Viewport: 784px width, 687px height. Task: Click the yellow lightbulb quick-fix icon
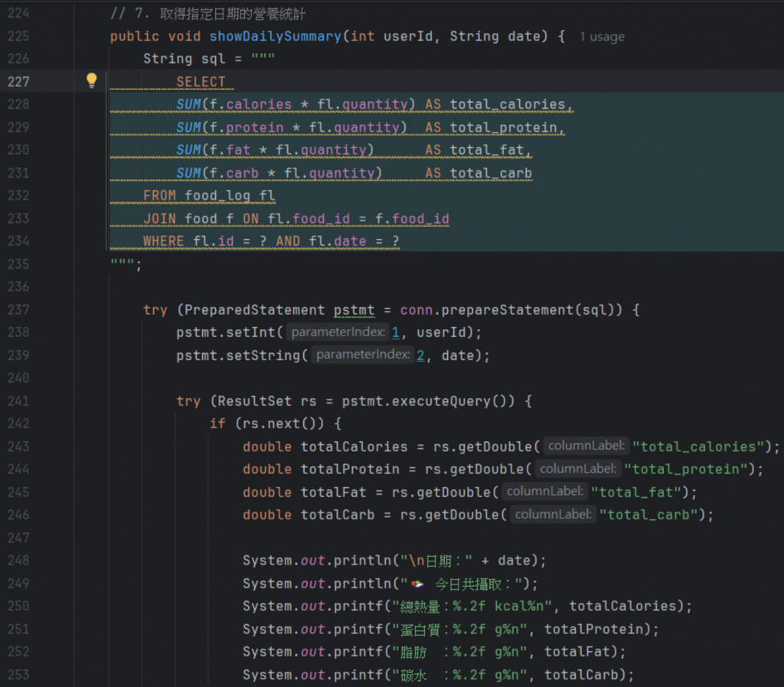[x=92, y=80]
